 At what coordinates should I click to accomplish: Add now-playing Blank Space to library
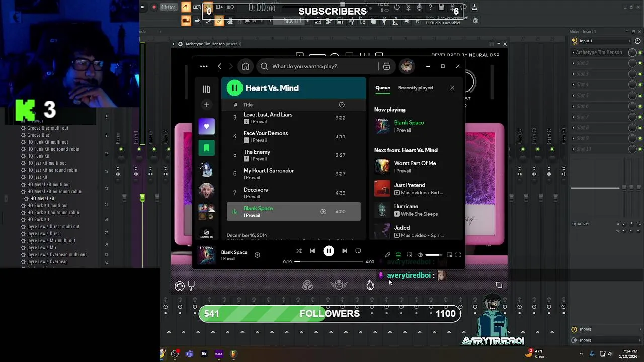coord(257,255)
